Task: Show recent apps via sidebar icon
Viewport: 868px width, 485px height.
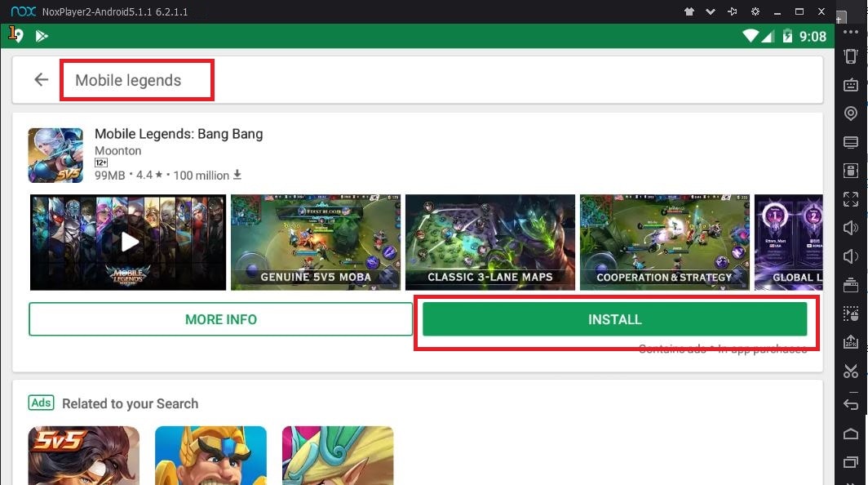Action: (x=851, y=461)
